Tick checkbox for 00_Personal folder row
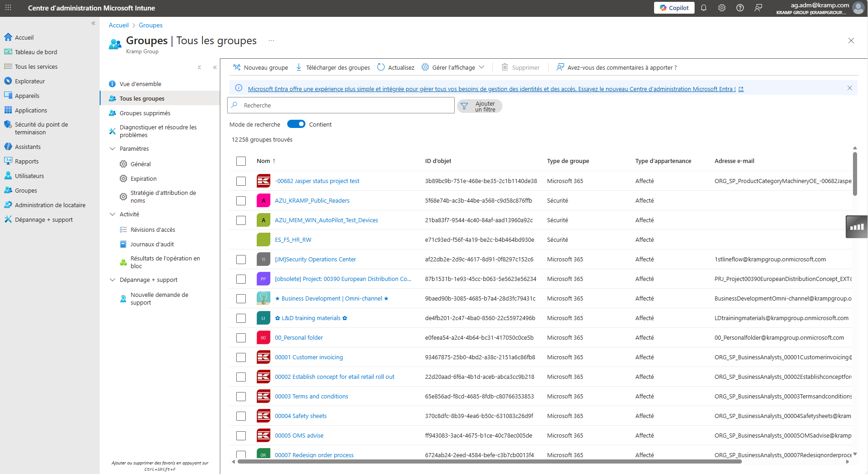This screenshot has width=868, height=474. [x=241, y=338]
